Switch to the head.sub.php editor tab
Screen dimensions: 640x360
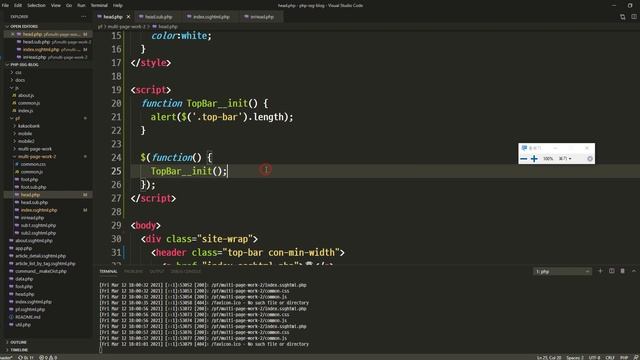[158, 17]
